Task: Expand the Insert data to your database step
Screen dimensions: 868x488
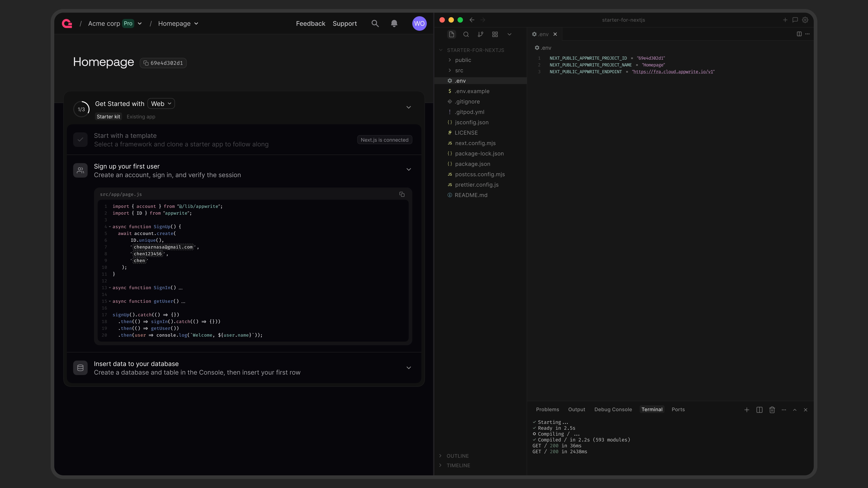Action: [409, 368]
